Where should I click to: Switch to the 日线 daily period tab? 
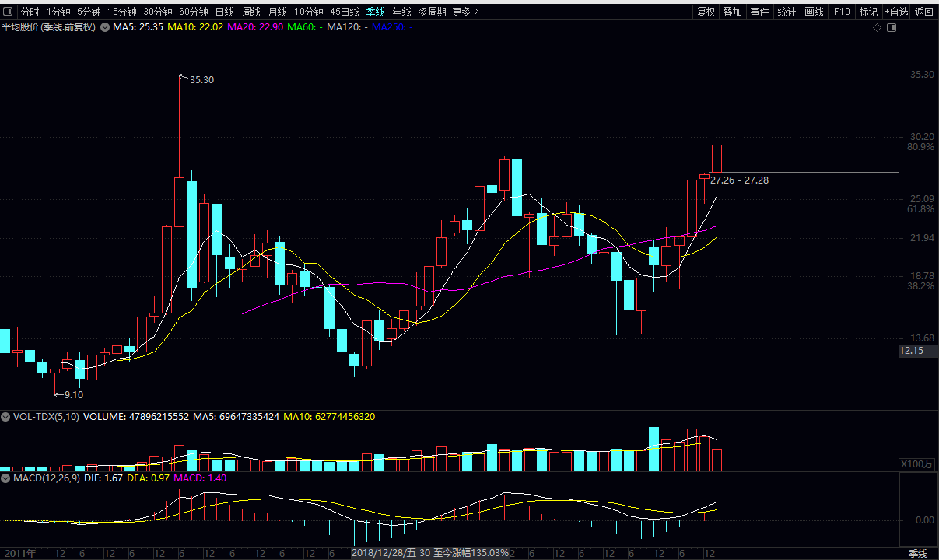[224, 12]
